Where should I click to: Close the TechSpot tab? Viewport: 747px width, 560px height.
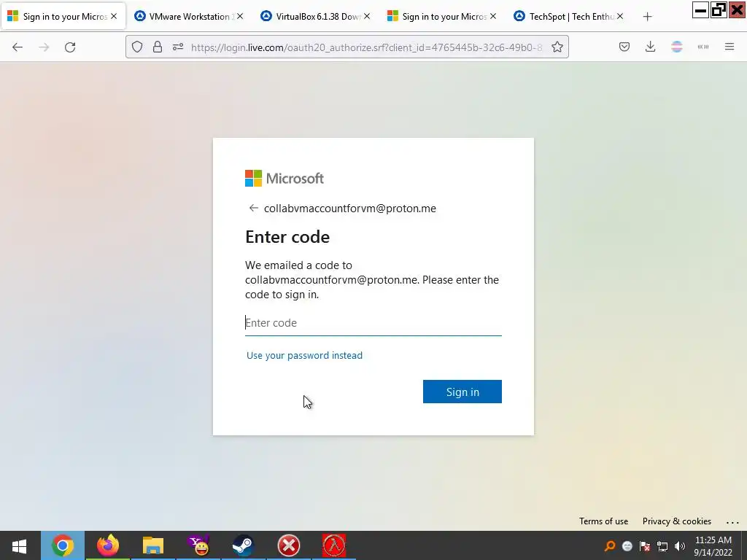coord(620,16)
